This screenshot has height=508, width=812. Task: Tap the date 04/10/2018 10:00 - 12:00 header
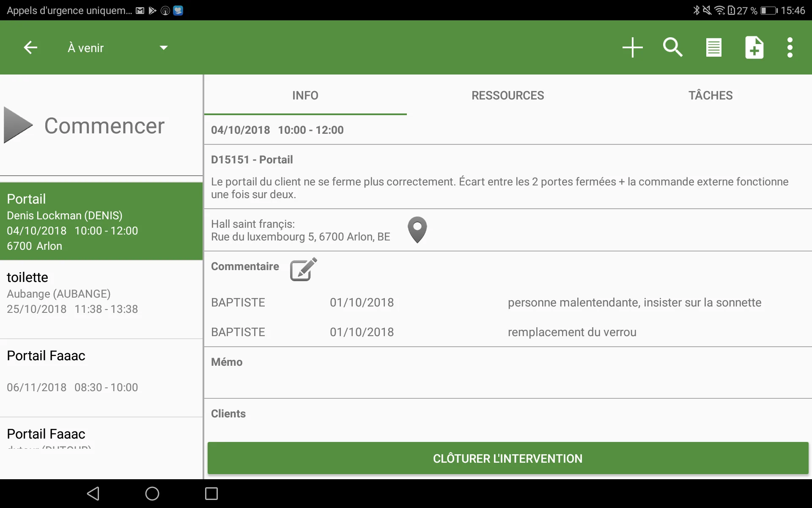coord(277,130)
